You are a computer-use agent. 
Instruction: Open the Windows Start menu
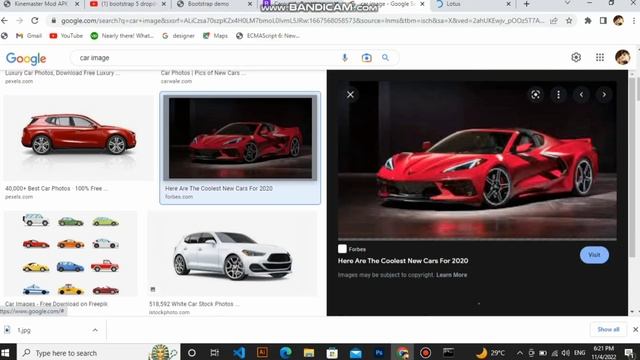[x=5, y=353]
